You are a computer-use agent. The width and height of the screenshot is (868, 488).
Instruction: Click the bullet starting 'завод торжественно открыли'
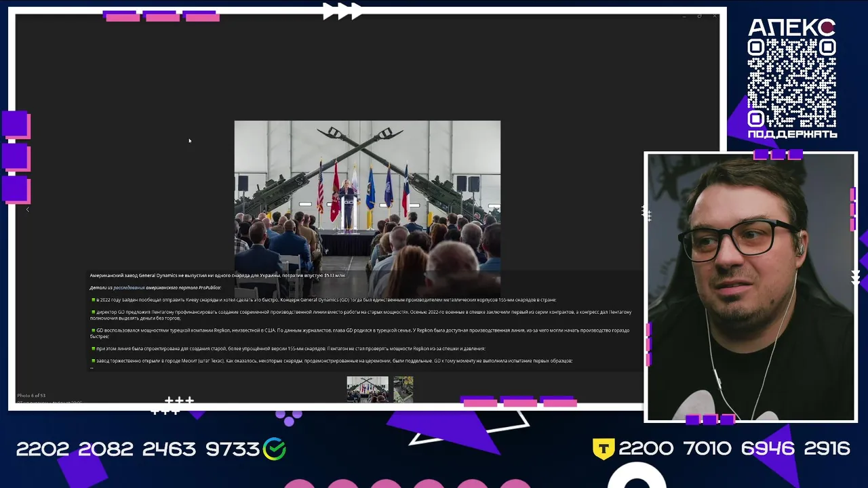tap(332, 361)
